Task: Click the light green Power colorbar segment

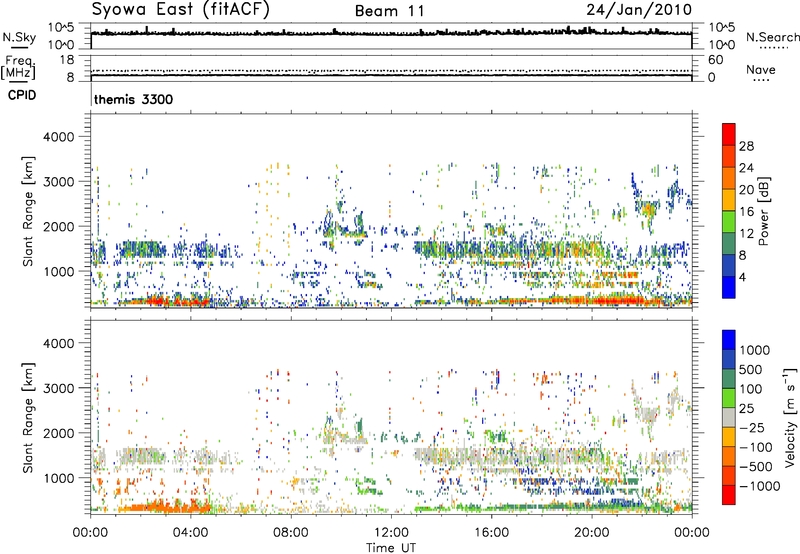Action: coord(729,222)
